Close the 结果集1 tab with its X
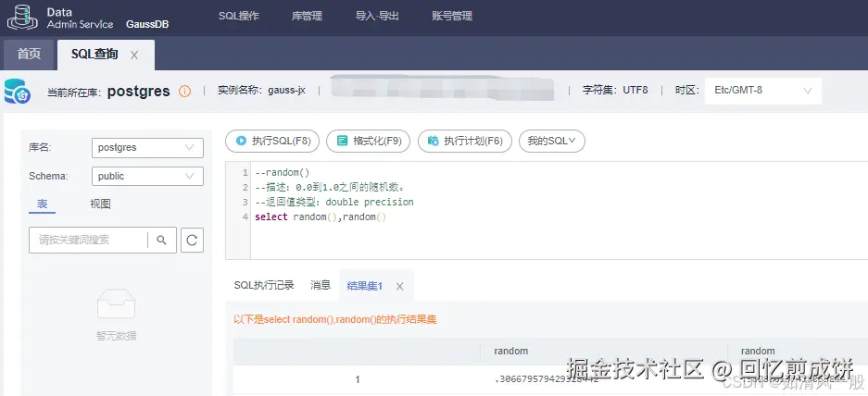Viewport: 868px width, 396px height. tap(399, 286)
